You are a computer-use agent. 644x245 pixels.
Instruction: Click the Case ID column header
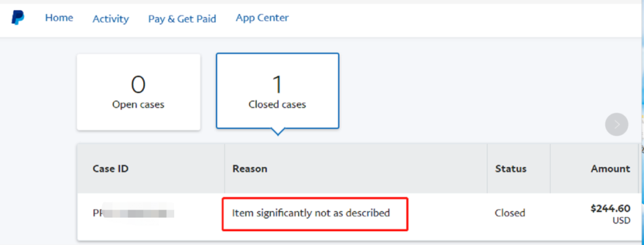[x=110, y=169]
